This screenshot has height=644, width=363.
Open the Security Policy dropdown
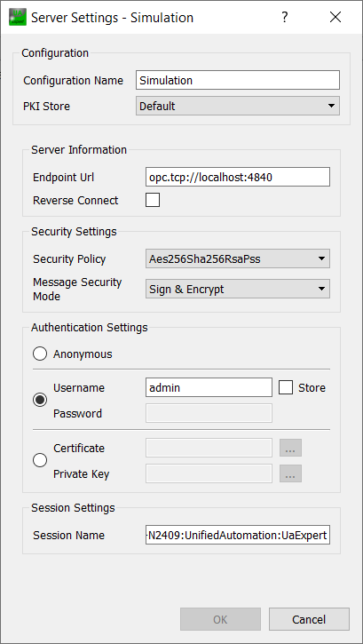click(x=238, y=258)
